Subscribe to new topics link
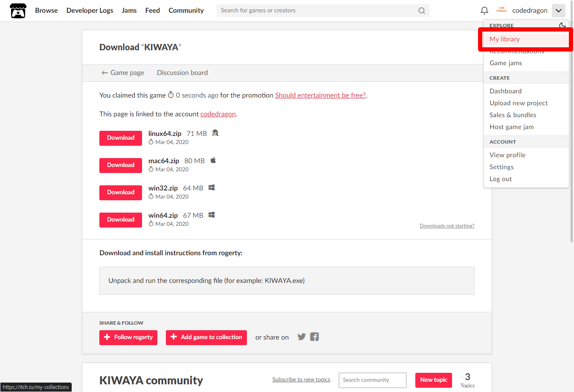 (x=301, y=380)
